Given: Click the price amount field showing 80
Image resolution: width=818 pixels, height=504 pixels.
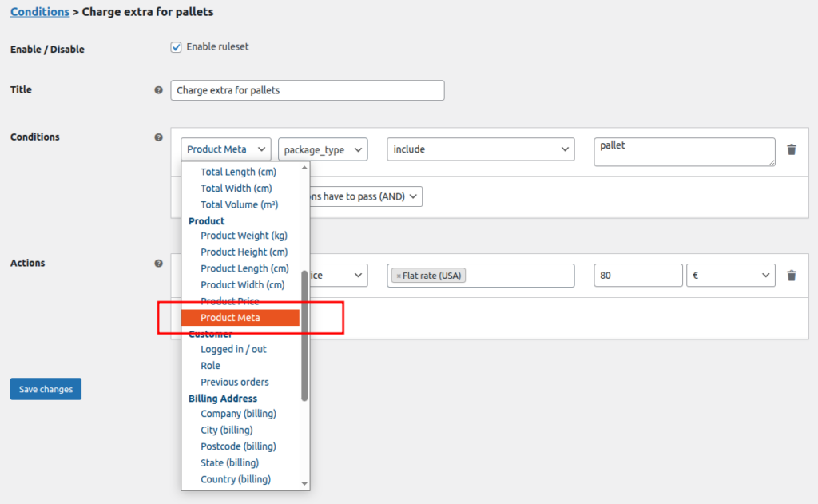Looking at the screenshot, I should click(637, 276).
